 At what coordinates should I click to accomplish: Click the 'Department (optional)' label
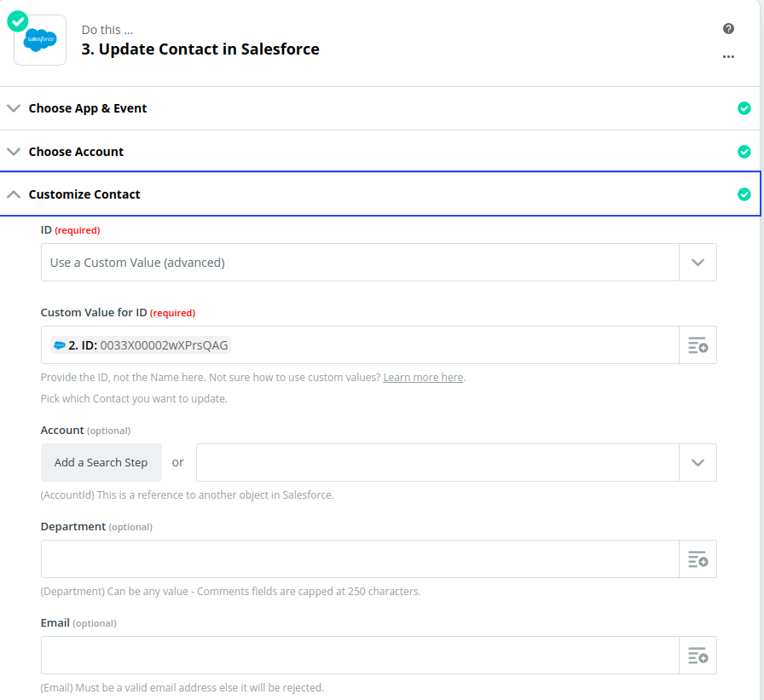[x=96, y=527]
